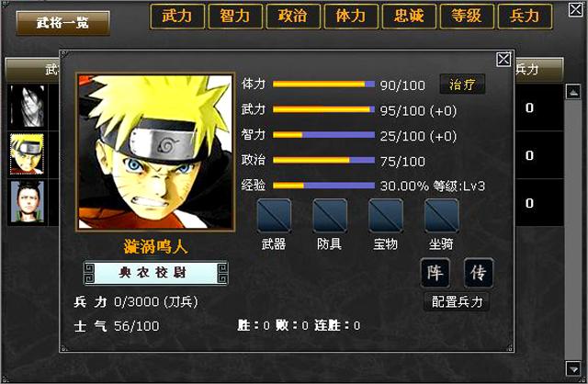Image resolution: width=588 pixels, height=384 pixels.
Task: Open the 阵 formation icon
Action: pyautogui.click(x=435, y=273)
